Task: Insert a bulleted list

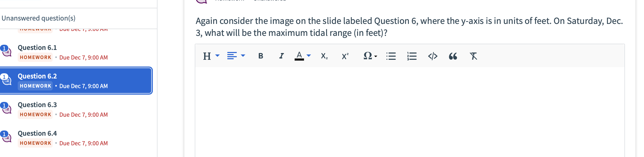Action: tap(391, 56)
